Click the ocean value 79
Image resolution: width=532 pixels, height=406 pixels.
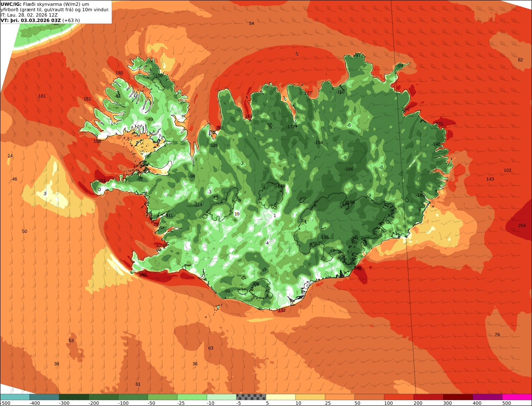tap(497, 335)
